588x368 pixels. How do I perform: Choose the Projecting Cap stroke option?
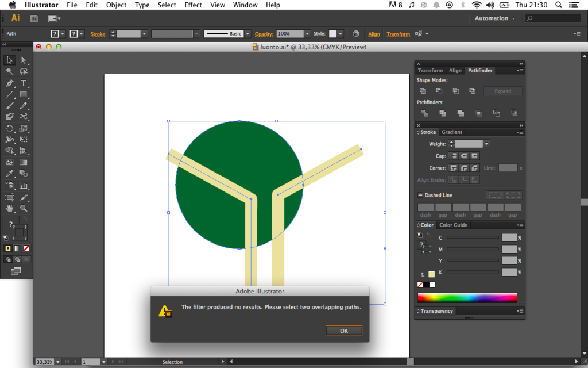pos(474,156)
